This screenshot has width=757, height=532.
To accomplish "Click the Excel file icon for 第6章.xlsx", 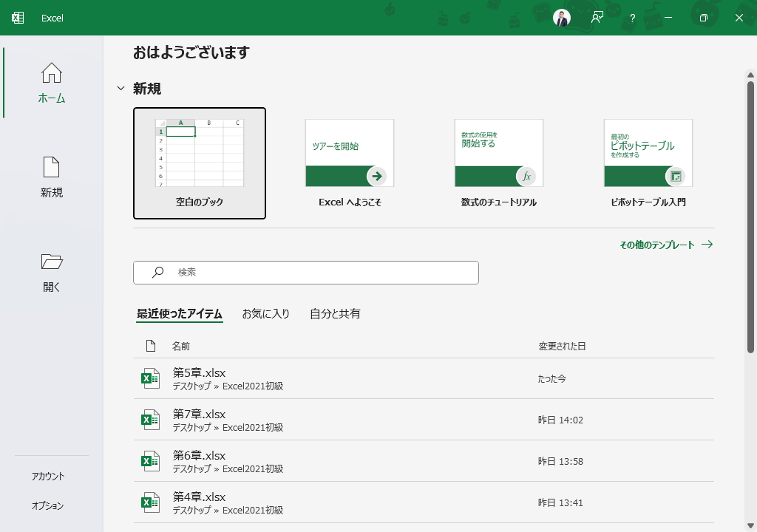I will (150, 461).
